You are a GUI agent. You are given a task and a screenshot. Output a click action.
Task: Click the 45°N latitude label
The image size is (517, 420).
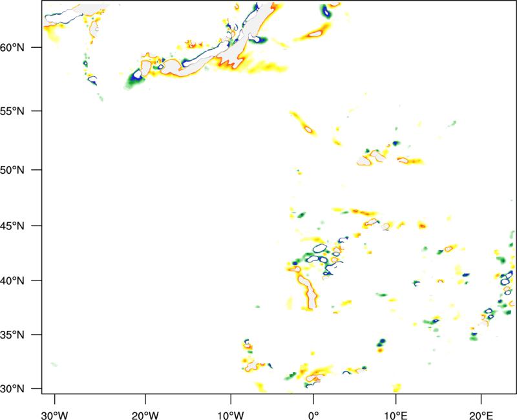pos(12,226)
